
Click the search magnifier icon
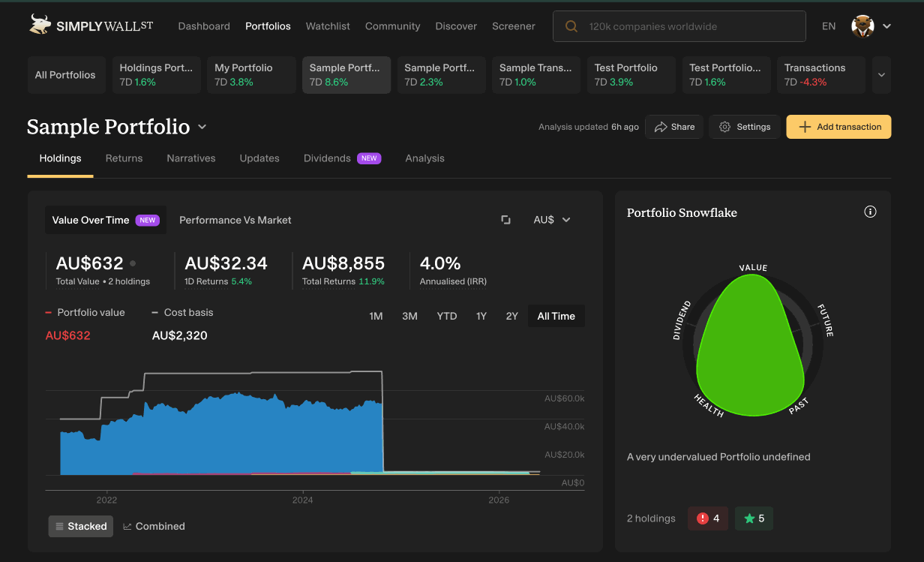point(571,26)
